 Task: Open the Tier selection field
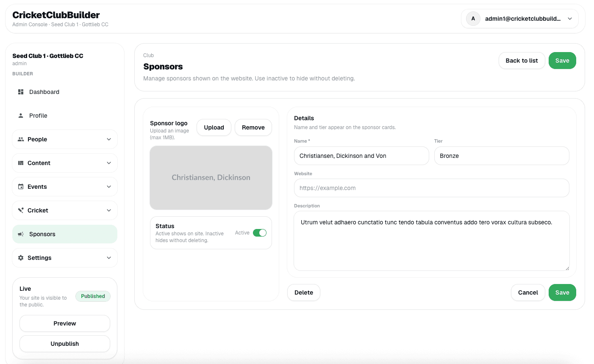[501, 156]
